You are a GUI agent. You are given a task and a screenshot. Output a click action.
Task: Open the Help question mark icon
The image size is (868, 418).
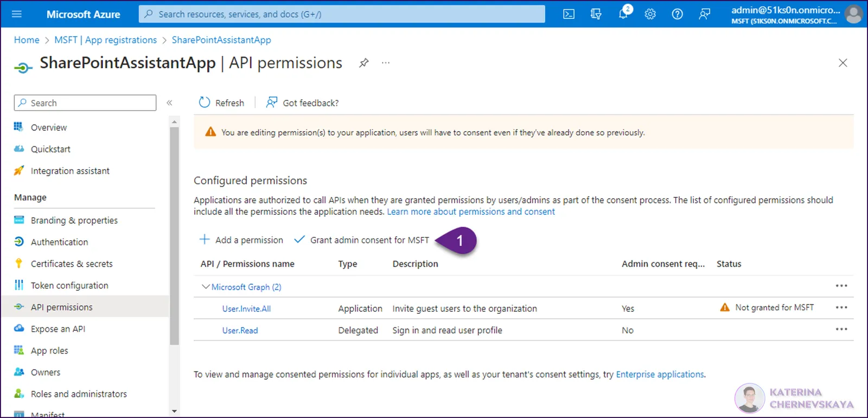[677, 14]
